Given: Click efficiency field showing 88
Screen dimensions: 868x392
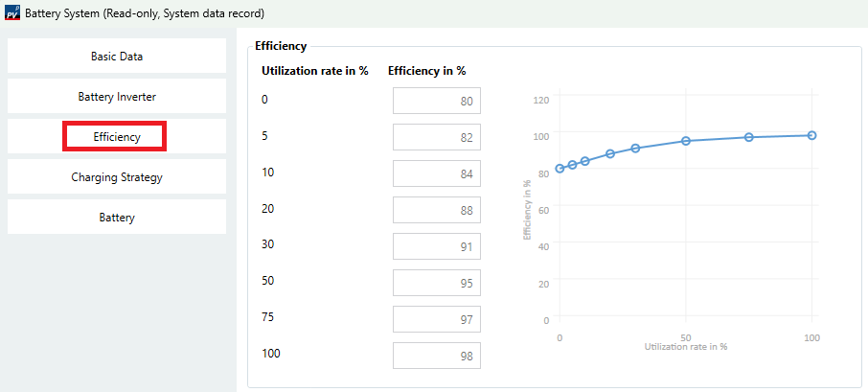Looking at the screenshot, I should click(x=437, y=210).
